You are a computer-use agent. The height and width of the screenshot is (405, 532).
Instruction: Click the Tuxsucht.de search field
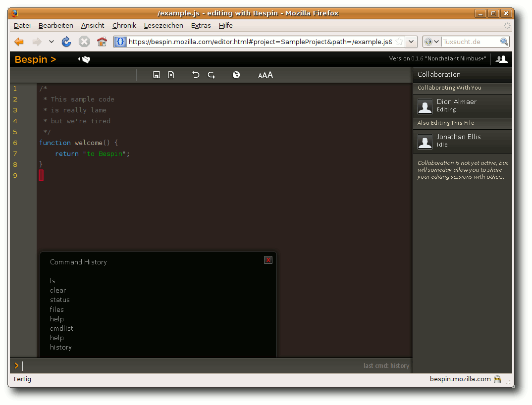coord(471,42)
